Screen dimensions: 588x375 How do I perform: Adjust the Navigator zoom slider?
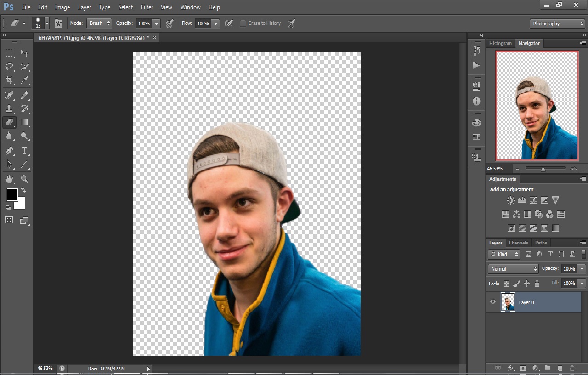tap(543, 169)
